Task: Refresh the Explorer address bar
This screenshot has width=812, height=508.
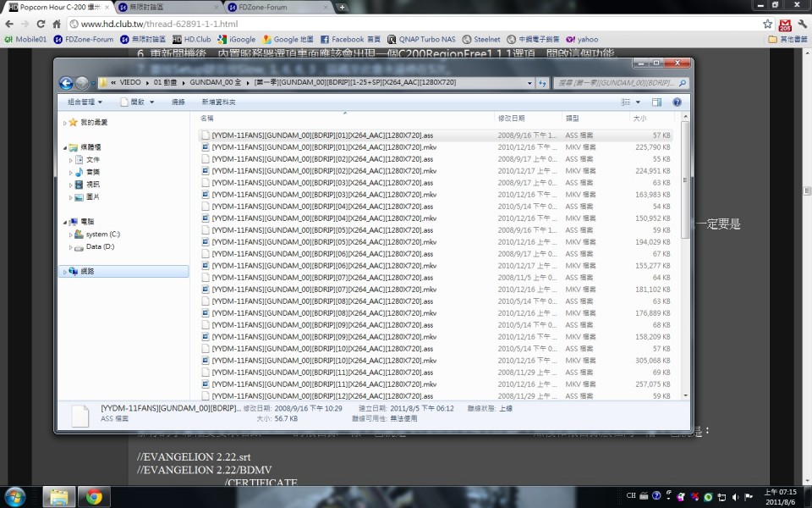Action: pyautogui.click(x=542, y=83)
